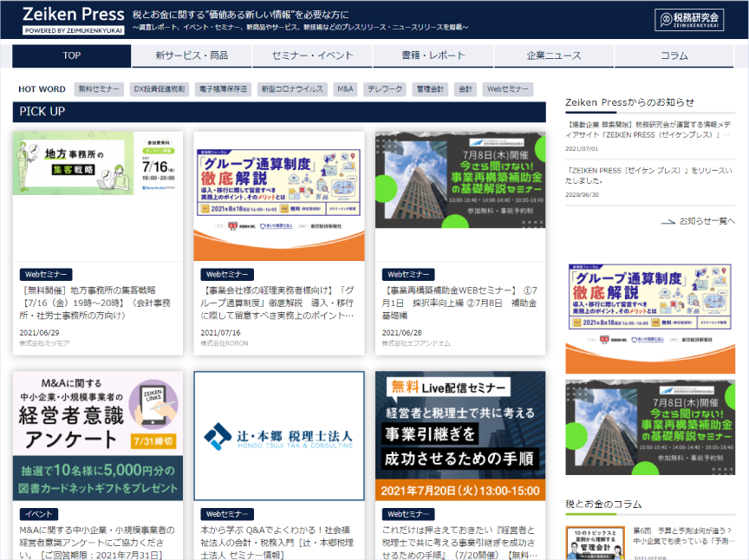Open the グループ通算制度 徹底解説 PICK UP thumbnail
The height and width of the screenshot is (560, 749).
[279, 197]
